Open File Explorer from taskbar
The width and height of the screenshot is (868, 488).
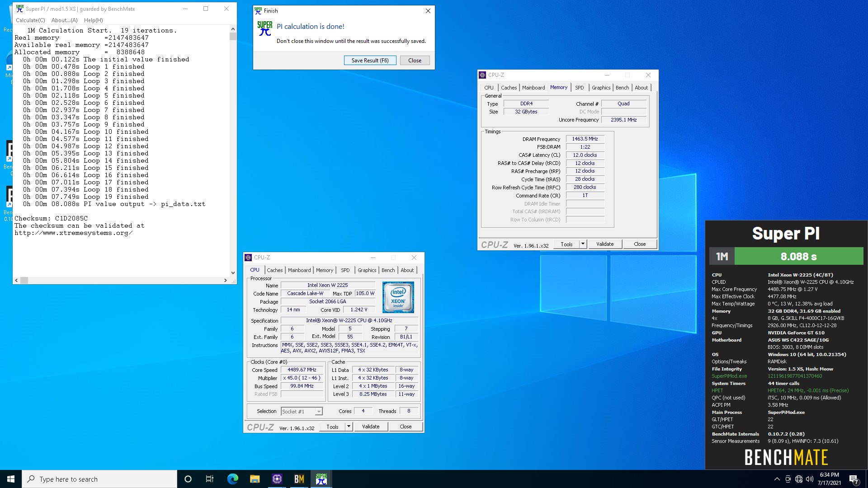tap(255, 479)
